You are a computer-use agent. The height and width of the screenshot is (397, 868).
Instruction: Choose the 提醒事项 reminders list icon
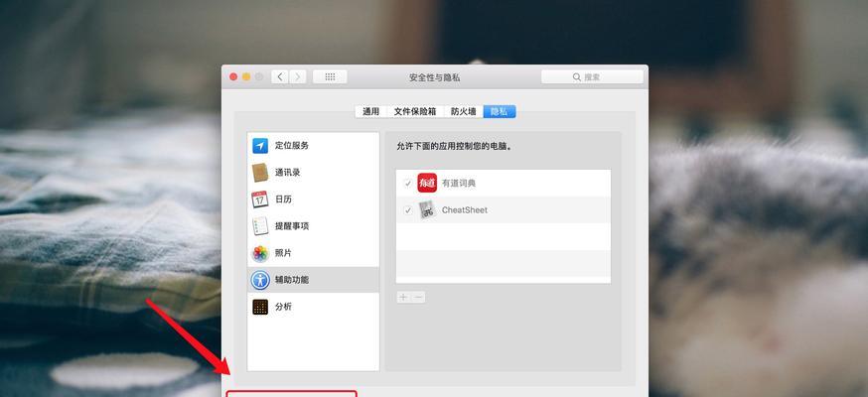pyautogui.click(x=260, y=226)
